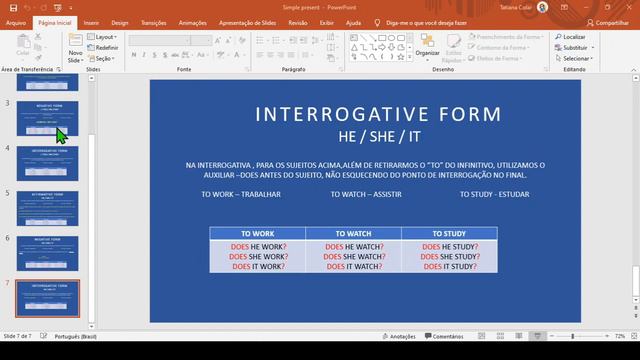Save the presentation with the floppy disk icon
Viewport: 640px width, 360px height.
(x=13, y=8)
